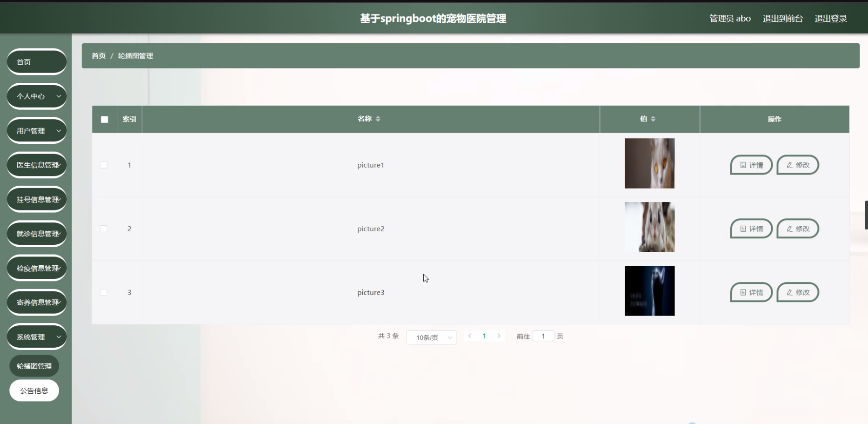Open 轮播图管理 in the sidebar

(33, 366)
